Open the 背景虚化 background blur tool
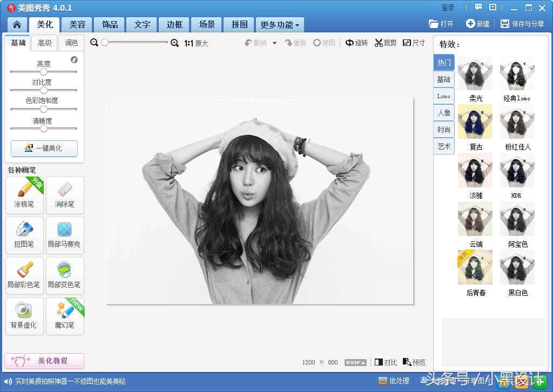553x392 pixels. (x=24, y=316)
